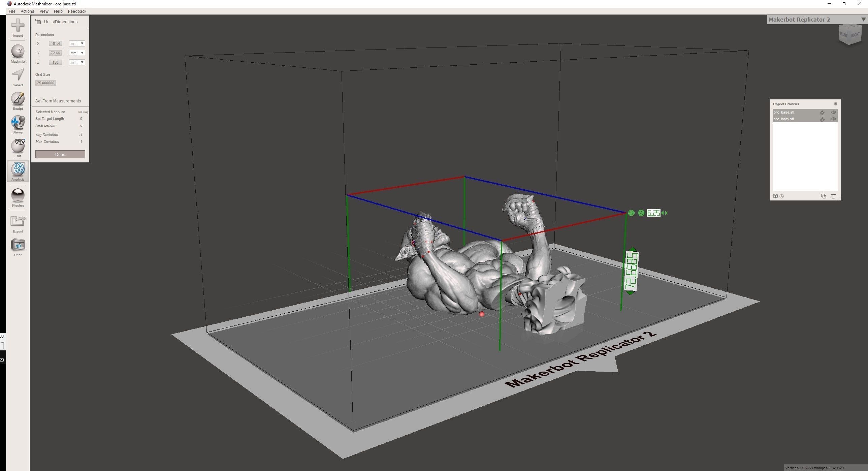Viewport: 868px width, 471px height.
Task: Click the 6.25 value box
Action: point(653,213)
